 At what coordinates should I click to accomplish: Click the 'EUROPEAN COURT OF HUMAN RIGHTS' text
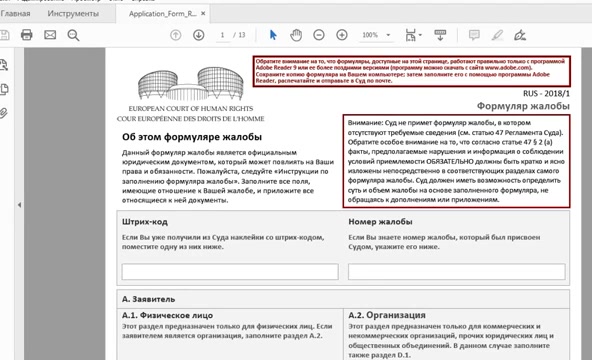(x=191, y=108)
